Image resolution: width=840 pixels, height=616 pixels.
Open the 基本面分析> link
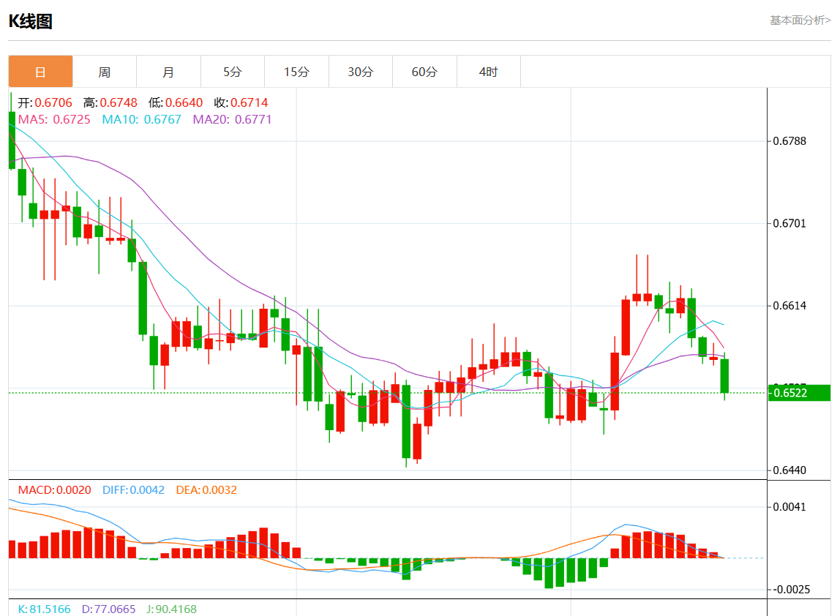(800, 20)
